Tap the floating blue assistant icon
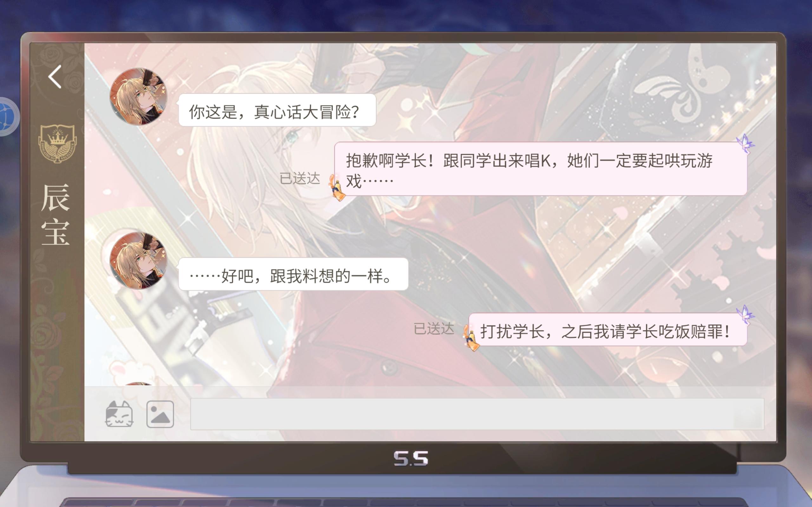812x507 pixels. [x=8, y=117]
